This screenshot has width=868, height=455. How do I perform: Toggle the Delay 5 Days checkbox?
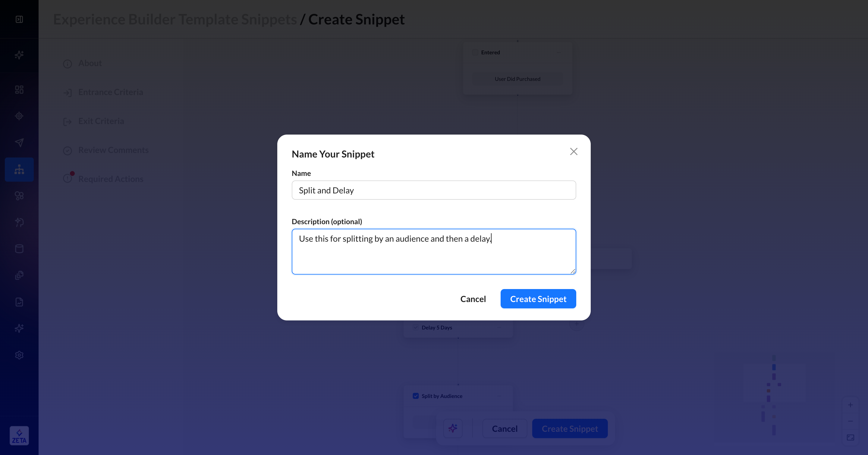click(416, 327)
